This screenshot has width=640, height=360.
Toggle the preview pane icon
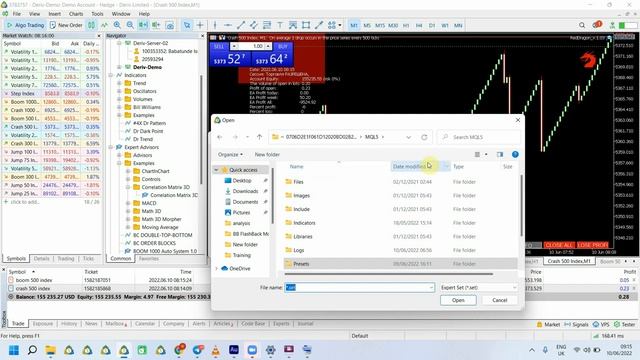[500, 155]
